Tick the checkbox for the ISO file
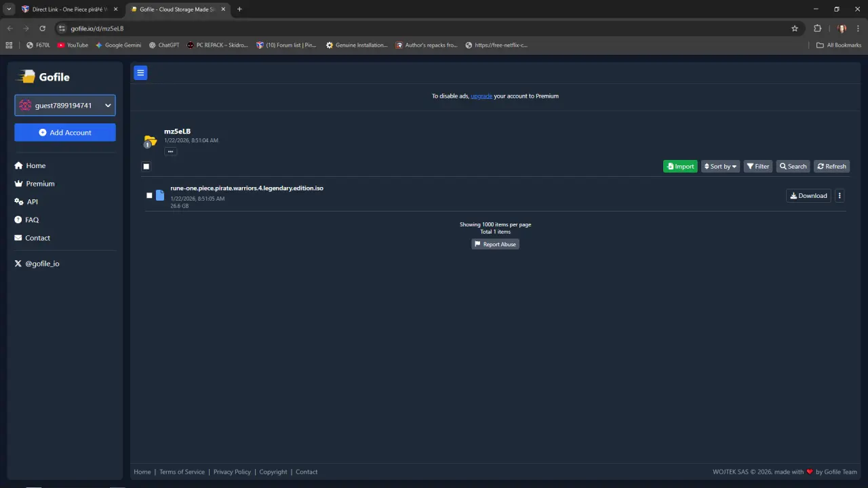This screenshot has height=488, width=868. (x=149, y=196)
